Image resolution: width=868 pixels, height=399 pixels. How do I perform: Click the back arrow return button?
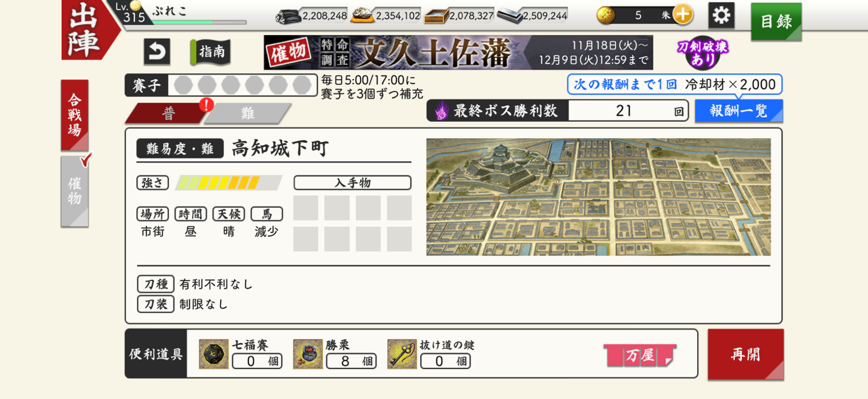(157, 52)
